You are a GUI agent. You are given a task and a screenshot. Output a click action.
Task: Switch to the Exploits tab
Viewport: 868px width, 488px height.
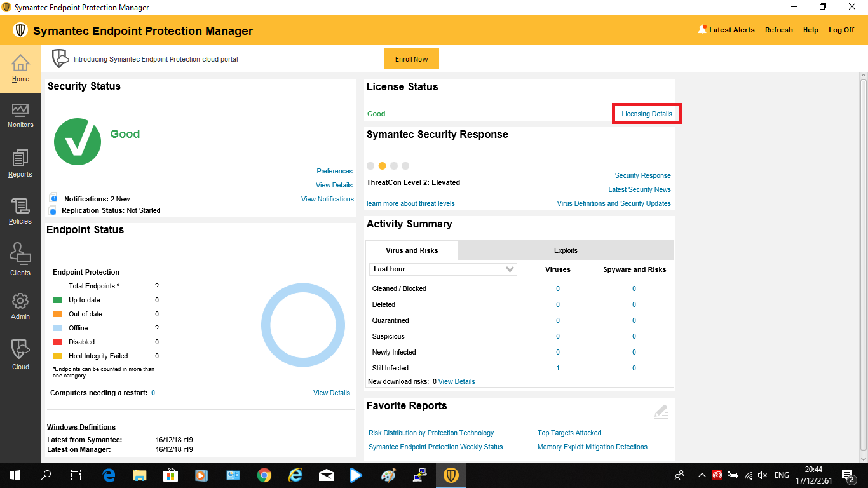click(x=566, y=250)
